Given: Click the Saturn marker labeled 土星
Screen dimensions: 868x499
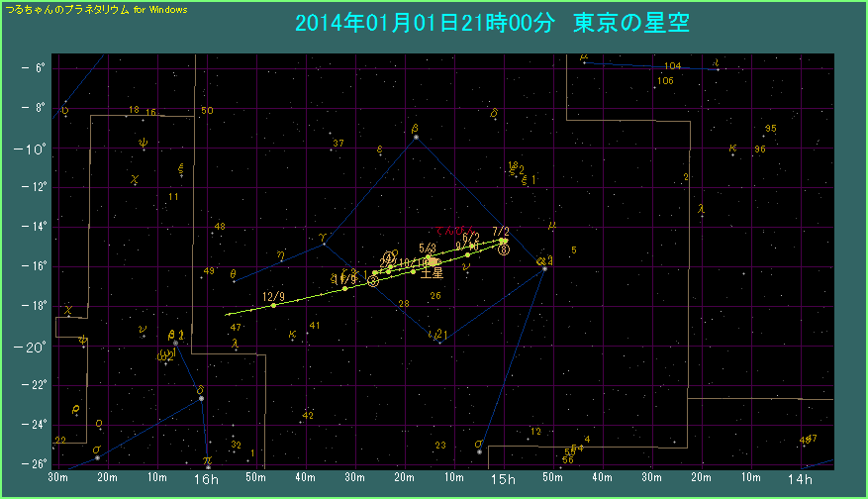Looking at the screenshot, I should 433,262.
